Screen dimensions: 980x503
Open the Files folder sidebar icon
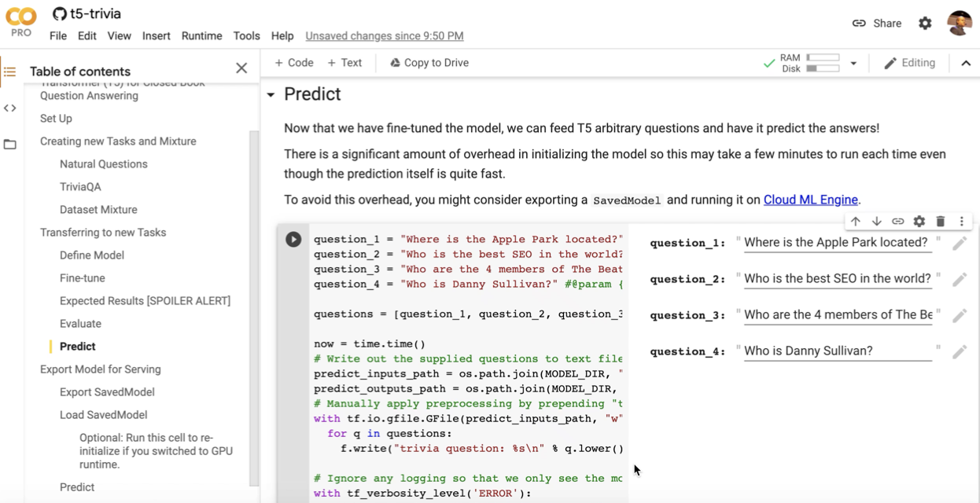coord(10,145)
